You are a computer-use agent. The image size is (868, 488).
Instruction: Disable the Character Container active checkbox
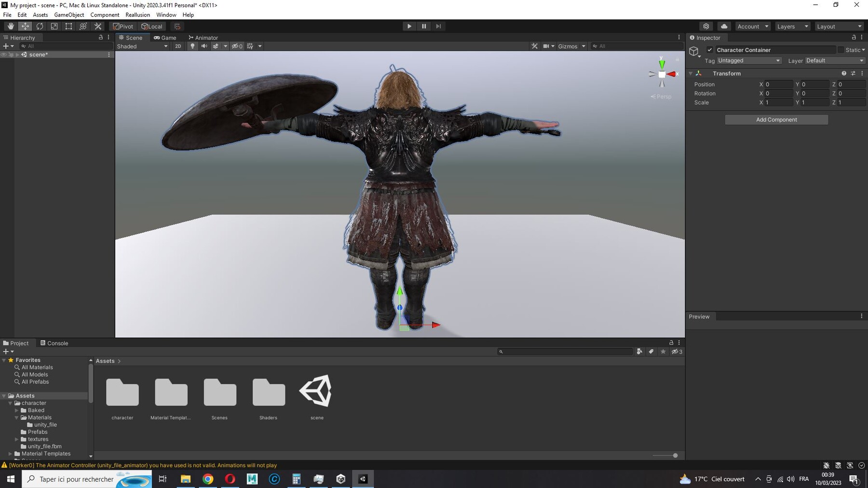click(x=710, y=50)
